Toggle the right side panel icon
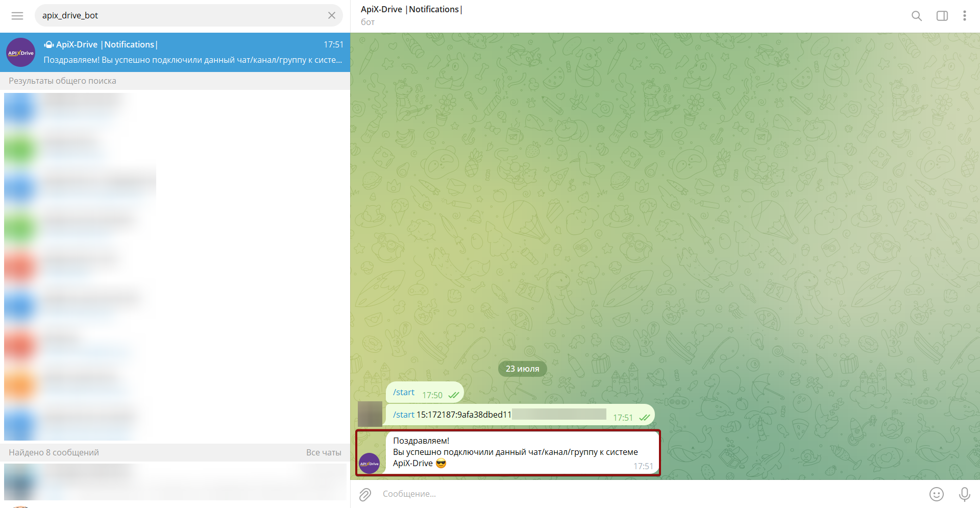This screenshot has width=980, height=508. pyautogui.click(x=942, y=16)
